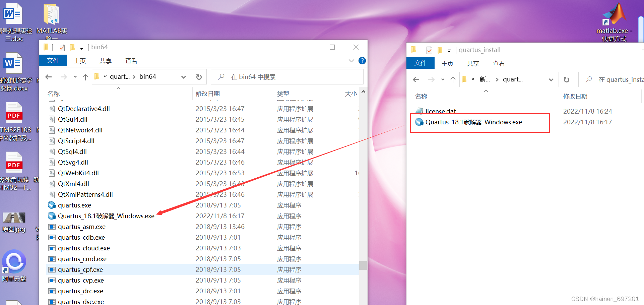Click bin64 breadcrumb in address bar
Screen dimensions: 644x305
click(148, 77)
